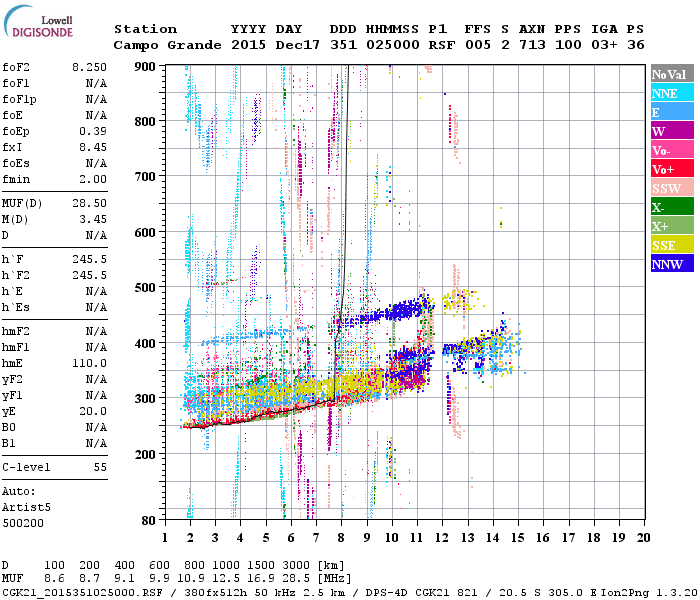
Task: Select the NoVal legend color swatch
Action: pos(672,74)
